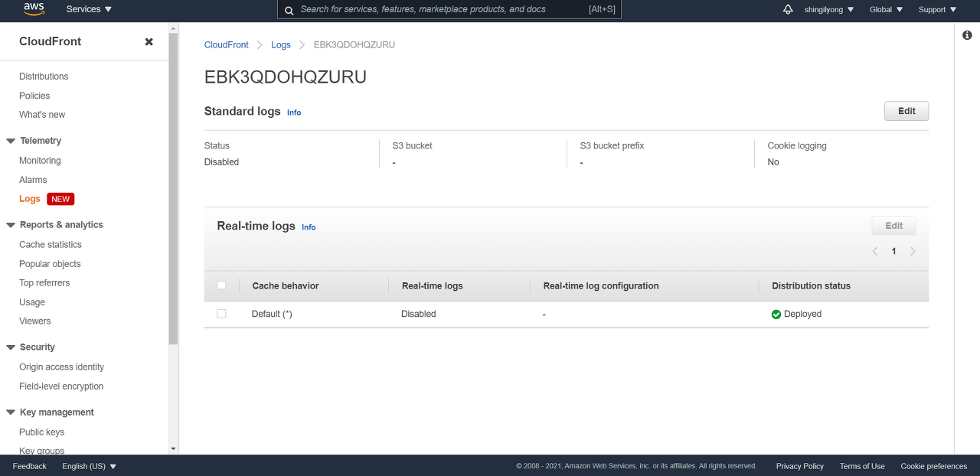Screen dimensions: 980x476
Task: Toggle the select-all checkbox in table header
Action: pyautogui.click(x=221, y=285)
